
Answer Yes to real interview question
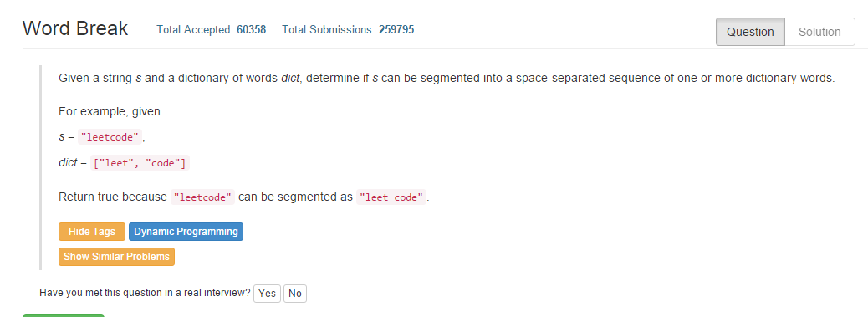coord(267,294)
